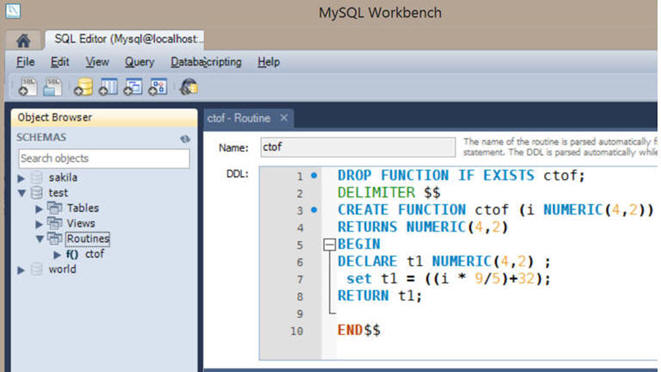Open the Help menu
The width and height of the screenshot is (661, 372).
269,62
